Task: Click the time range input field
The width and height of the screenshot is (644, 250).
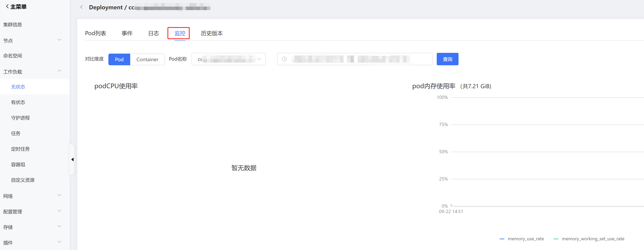Action: [354, 59]
